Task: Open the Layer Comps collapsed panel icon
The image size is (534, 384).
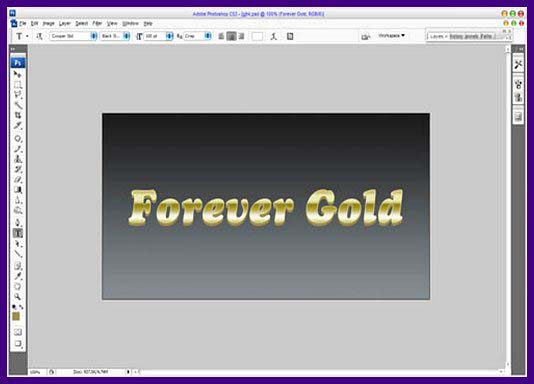Action: click(518, 117)
